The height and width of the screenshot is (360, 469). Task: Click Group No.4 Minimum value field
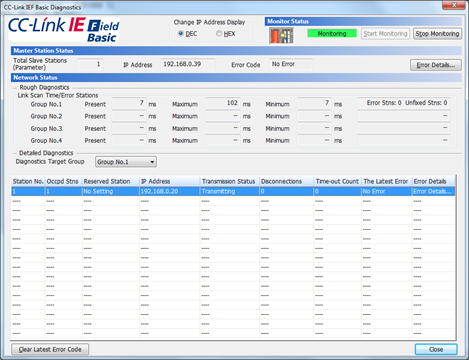[x=314, y=140]
